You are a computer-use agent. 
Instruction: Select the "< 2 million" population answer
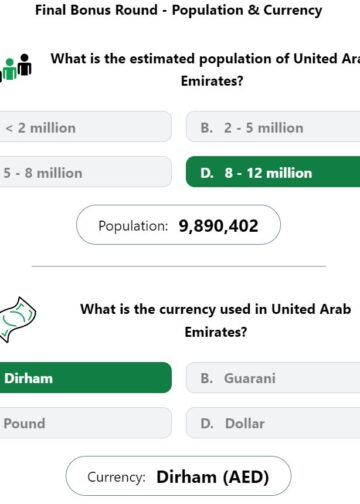pyautogui.click(x=86, y=127)
